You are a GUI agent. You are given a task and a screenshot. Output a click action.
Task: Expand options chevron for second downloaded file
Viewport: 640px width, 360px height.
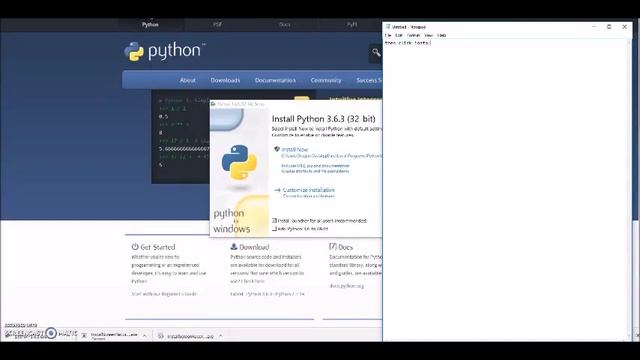220,336
